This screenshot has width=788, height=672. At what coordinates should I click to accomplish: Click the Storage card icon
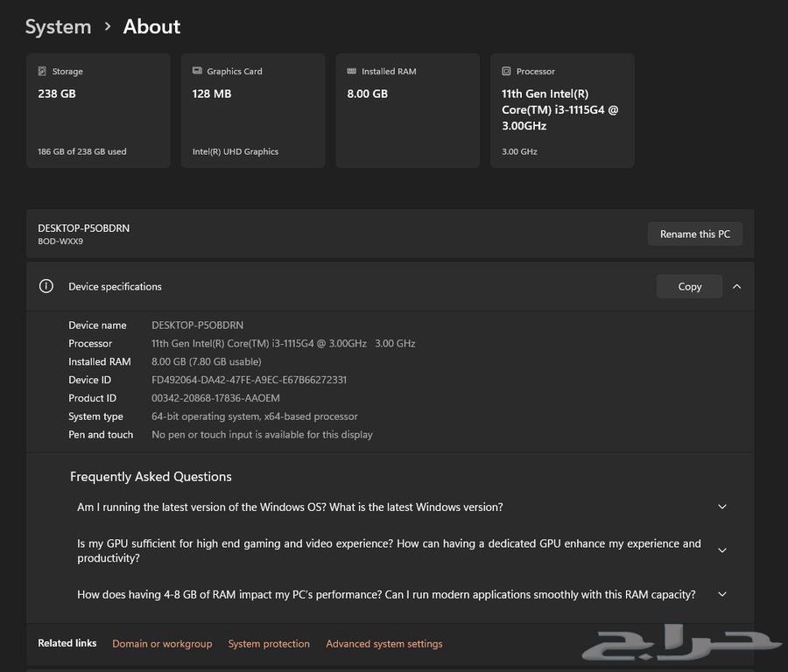(x=41, y=71)
